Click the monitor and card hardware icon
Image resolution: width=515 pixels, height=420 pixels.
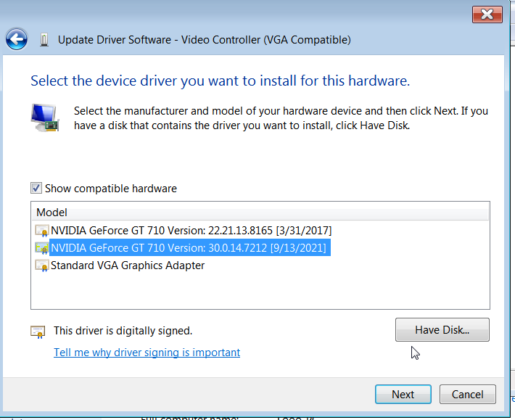pos(45,118)
